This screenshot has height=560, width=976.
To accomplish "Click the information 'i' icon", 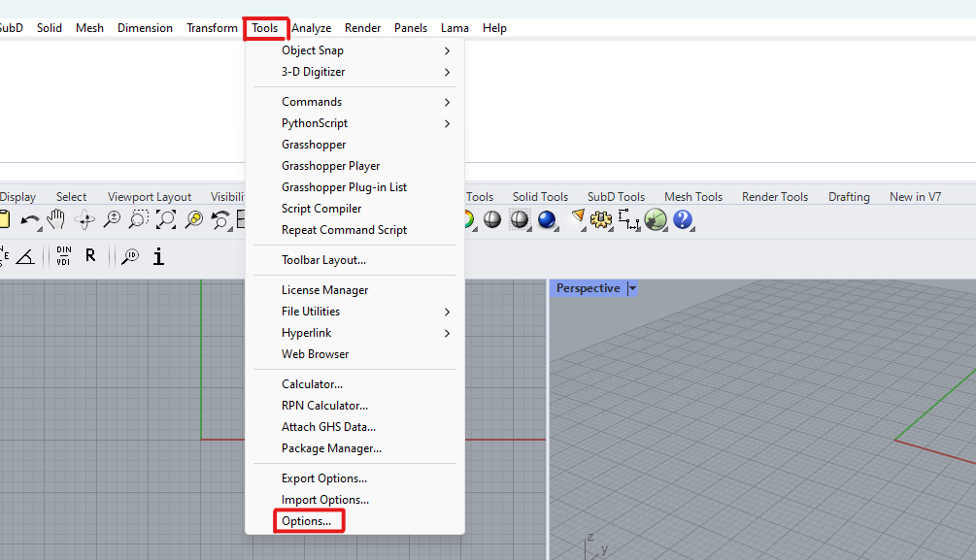I will tap(158, 255).
